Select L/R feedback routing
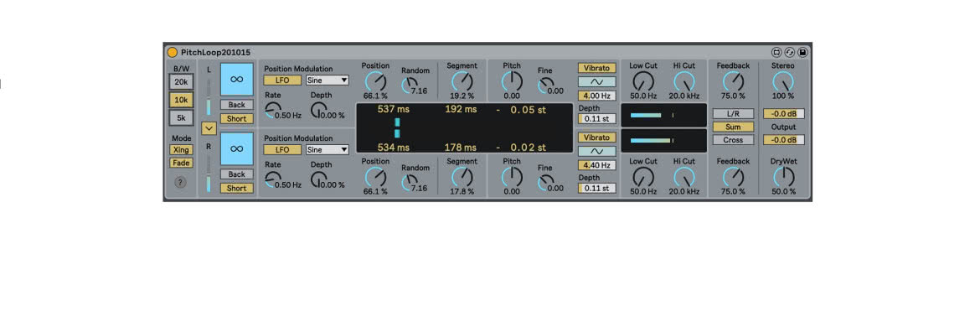The height and width of the screenshot is (327, 980). coord(733,114)
